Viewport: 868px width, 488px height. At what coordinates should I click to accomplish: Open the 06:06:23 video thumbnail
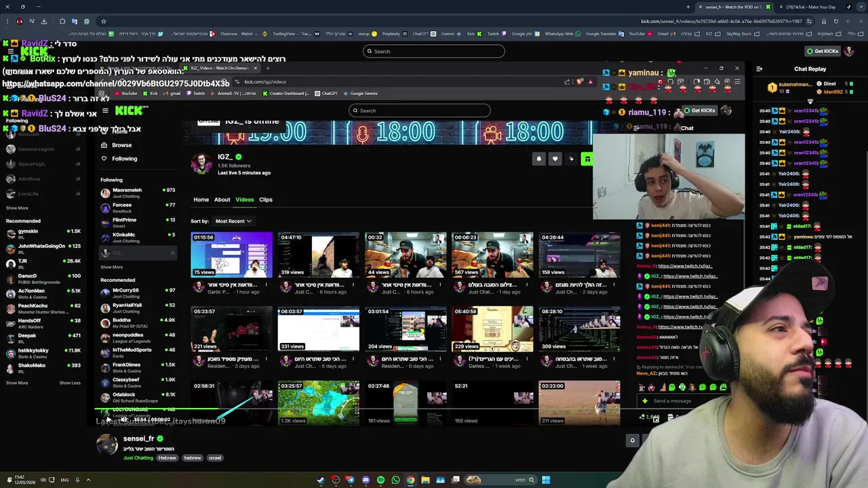click(492, 255)
